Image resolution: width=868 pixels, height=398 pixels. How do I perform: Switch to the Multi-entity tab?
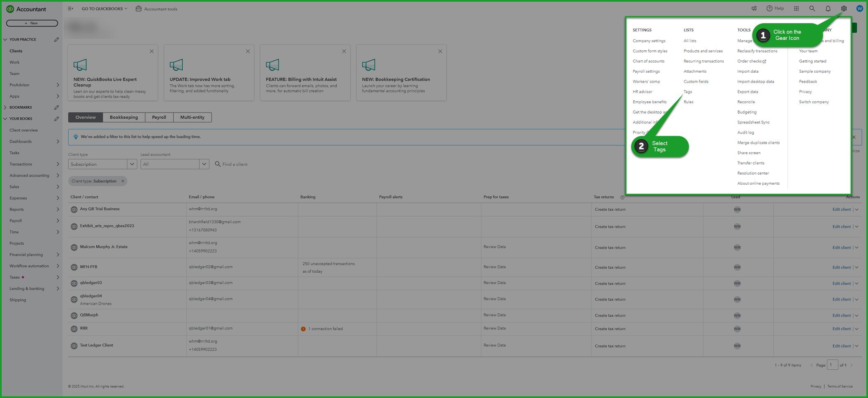(192, 117)
